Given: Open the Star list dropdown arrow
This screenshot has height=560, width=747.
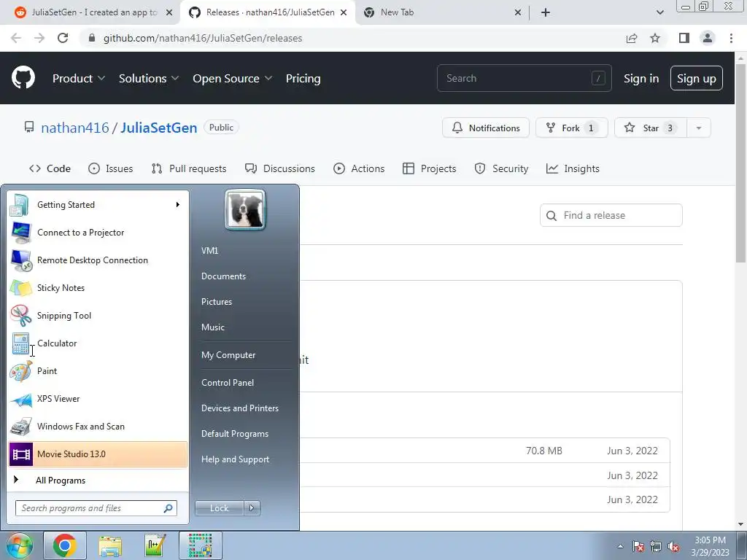Looking at the screenshot, I should pos(699,128).
